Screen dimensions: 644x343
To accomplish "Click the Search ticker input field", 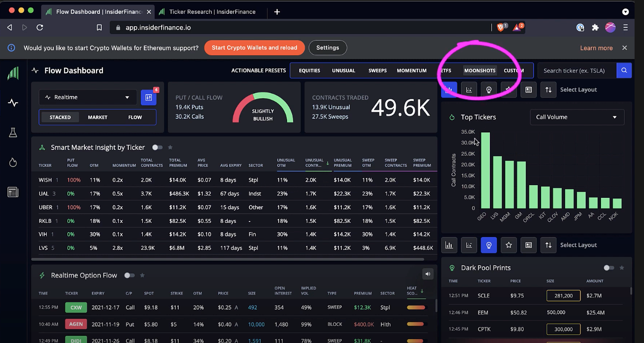I will coord(577,71).
